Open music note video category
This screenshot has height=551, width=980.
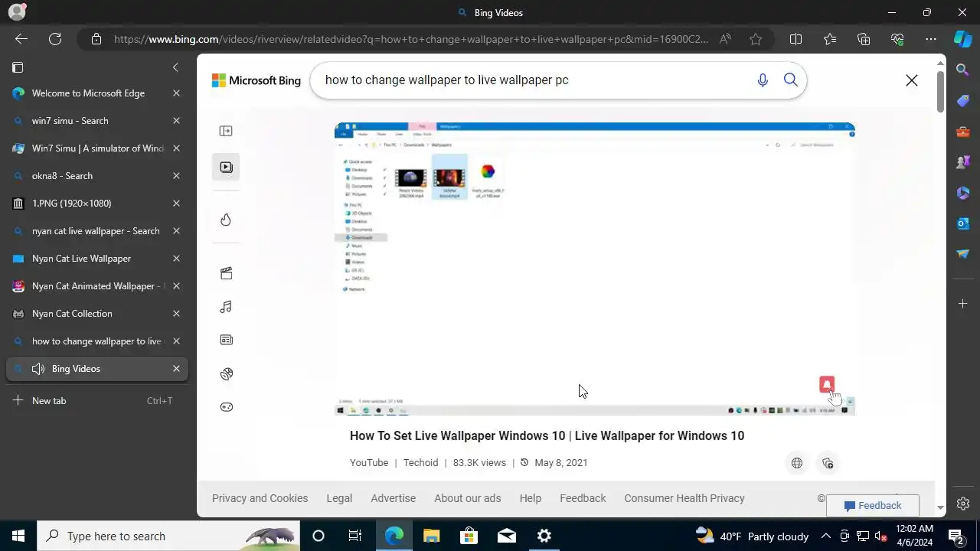[x=226, y=307]
